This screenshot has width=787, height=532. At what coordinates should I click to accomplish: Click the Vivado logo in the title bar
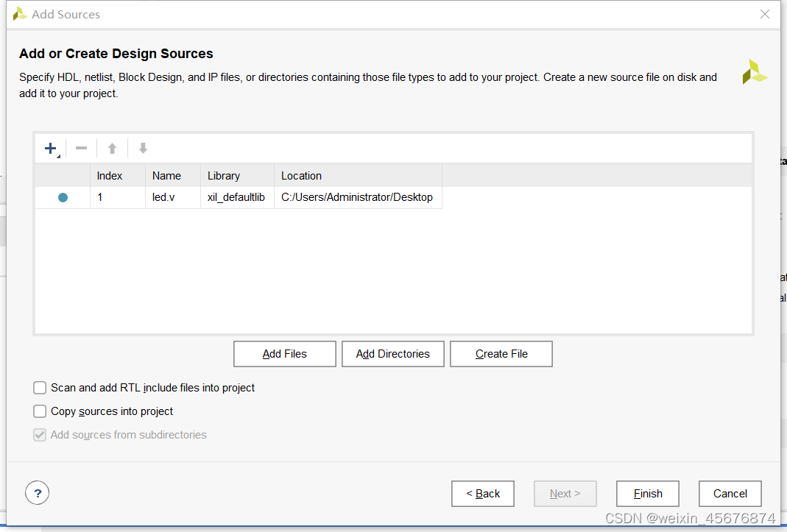click(20, 14)
